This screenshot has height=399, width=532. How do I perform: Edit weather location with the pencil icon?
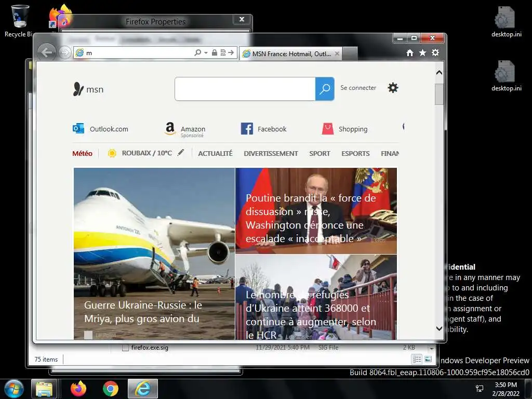click(181, 153)
